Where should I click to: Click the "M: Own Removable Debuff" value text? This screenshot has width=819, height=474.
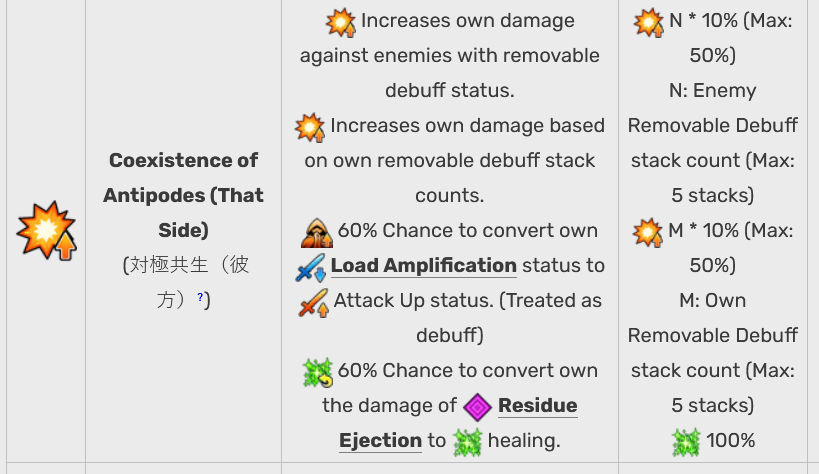pos(712,318)
